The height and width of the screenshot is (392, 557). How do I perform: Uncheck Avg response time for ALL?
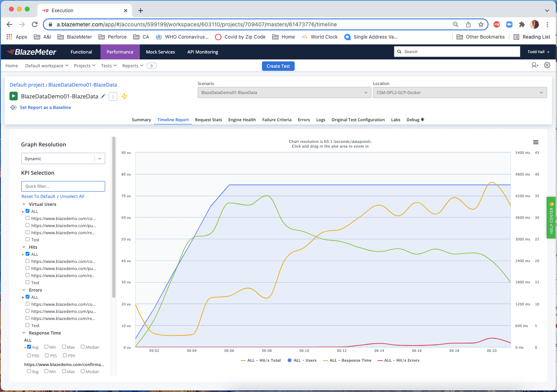(x=29, y=347)
